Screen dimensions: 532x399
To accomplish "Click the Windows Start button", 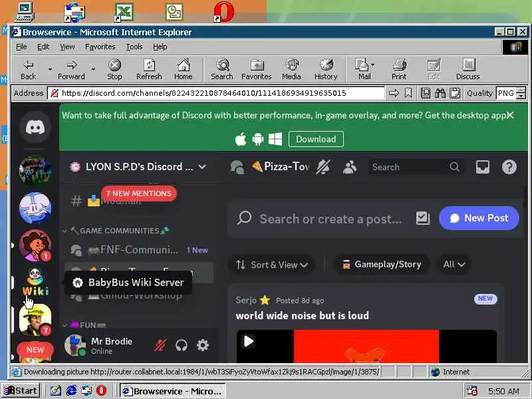I will pos(21,391).
